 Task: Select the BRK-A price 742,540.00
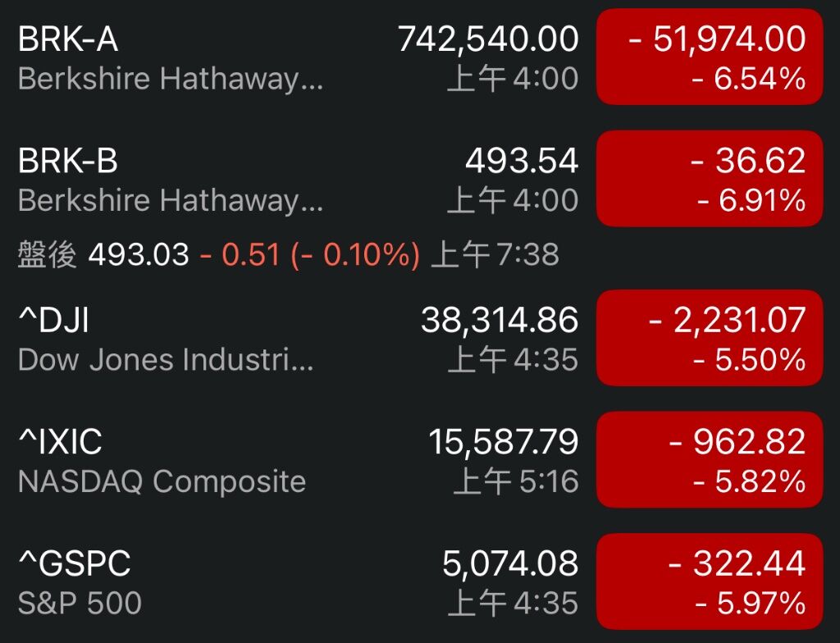[x=488, y=39]
